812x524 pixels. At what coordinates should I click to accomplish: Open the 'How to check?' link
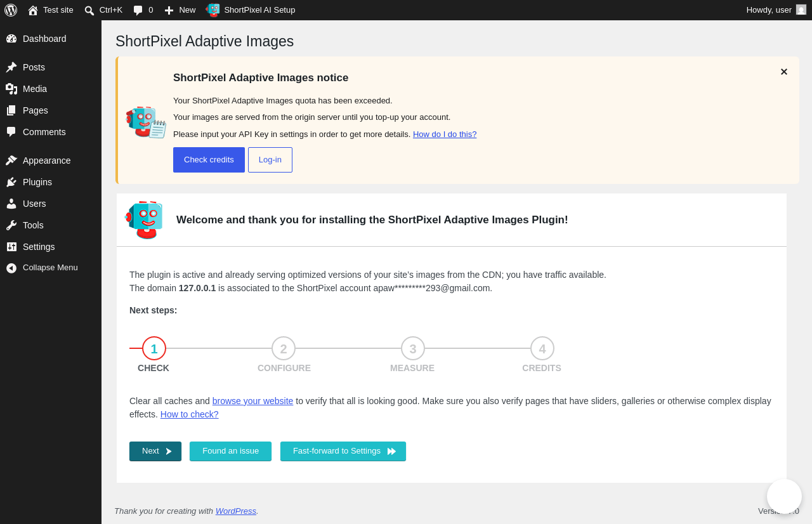190,414
